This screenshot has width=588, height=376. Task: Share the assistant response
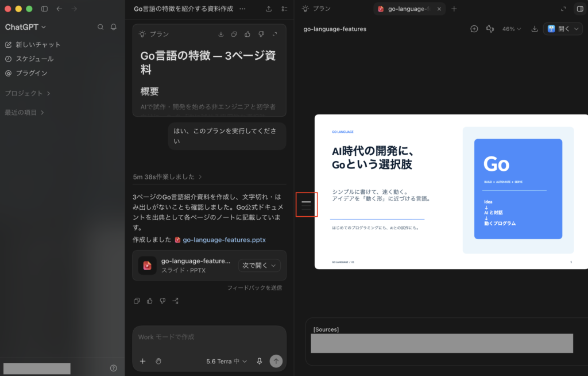tap(176, 301)
